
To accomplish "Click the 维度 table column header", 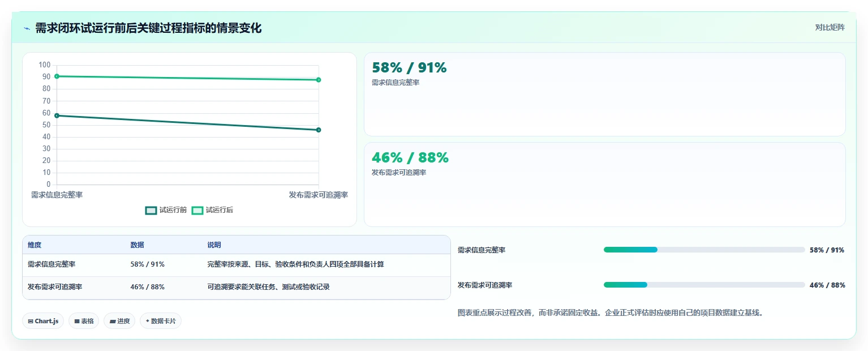I will (x=35, y=245).
